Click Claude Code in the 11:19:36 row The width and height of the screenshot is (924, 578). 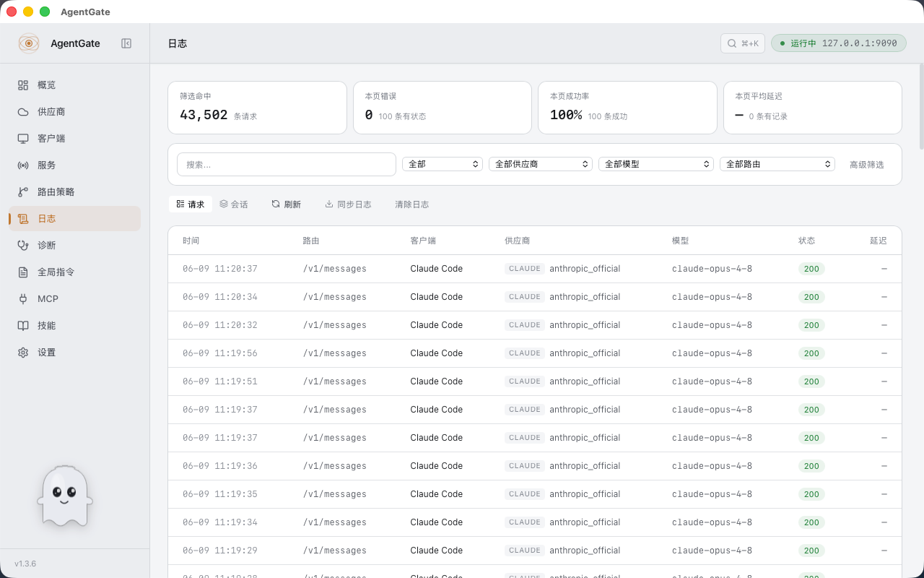(436, 466)
